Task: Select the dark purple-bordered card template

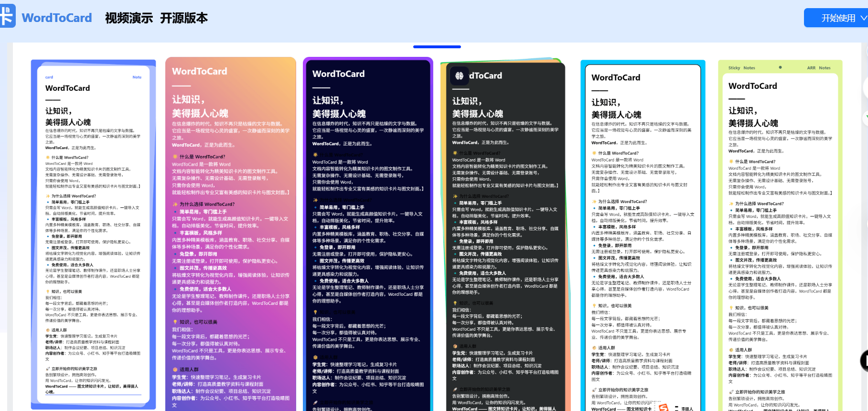Action: 368,234
